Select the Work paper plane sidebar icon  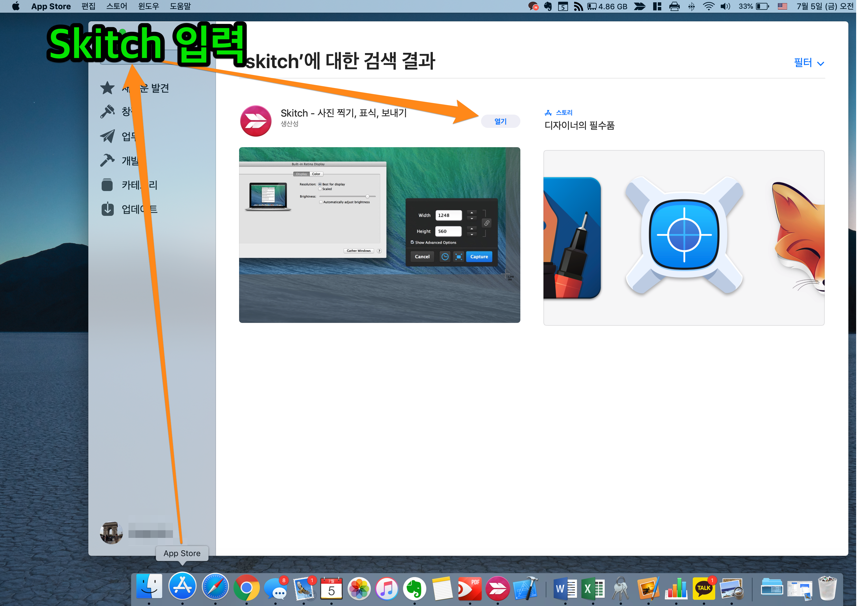(x=107, y=136)
